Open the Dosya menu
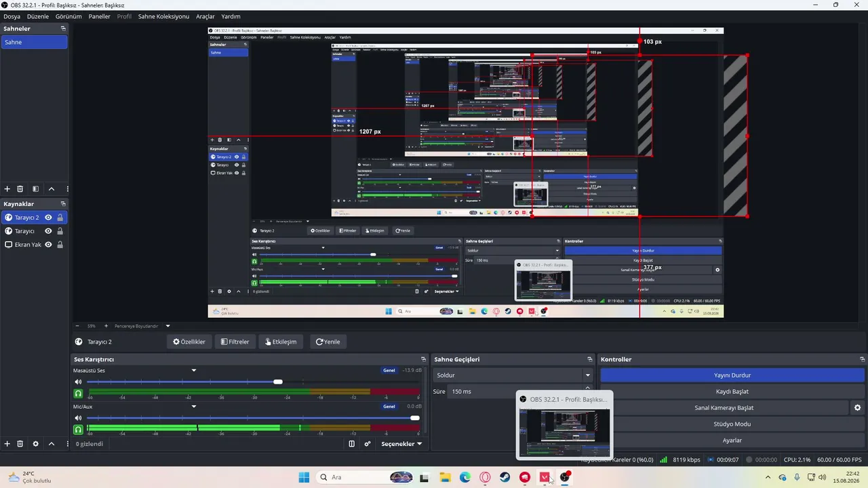The width and height of the screenshot is (868, 488). tap(12, 16)
